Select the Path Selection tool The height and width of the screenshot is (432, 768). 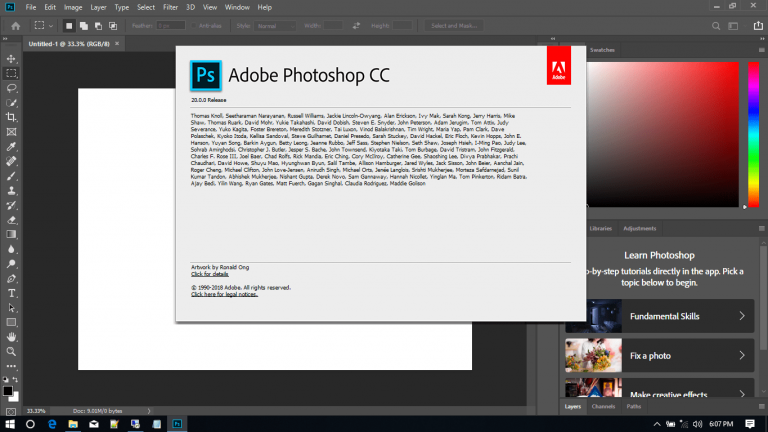(11, 308)
